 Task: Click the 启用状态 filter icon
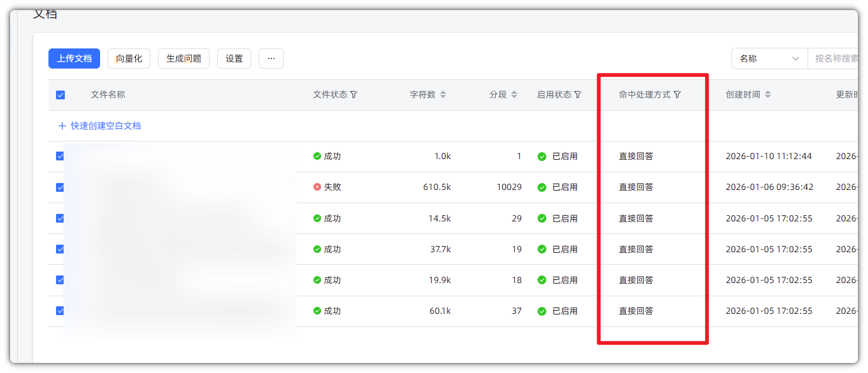point(578,94)
